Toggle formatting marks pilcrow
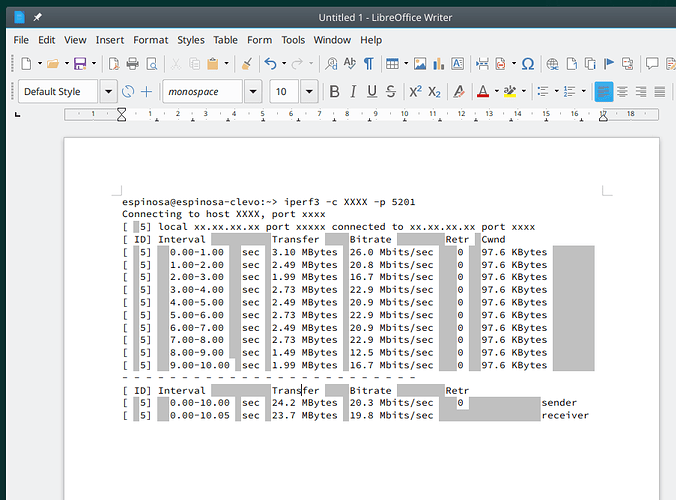 (x=369, y=64)
